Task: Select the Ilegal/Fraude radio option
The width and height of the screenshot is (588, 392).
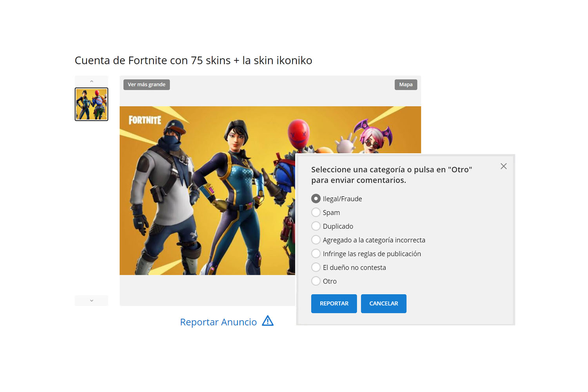Action: coord(316,199)
